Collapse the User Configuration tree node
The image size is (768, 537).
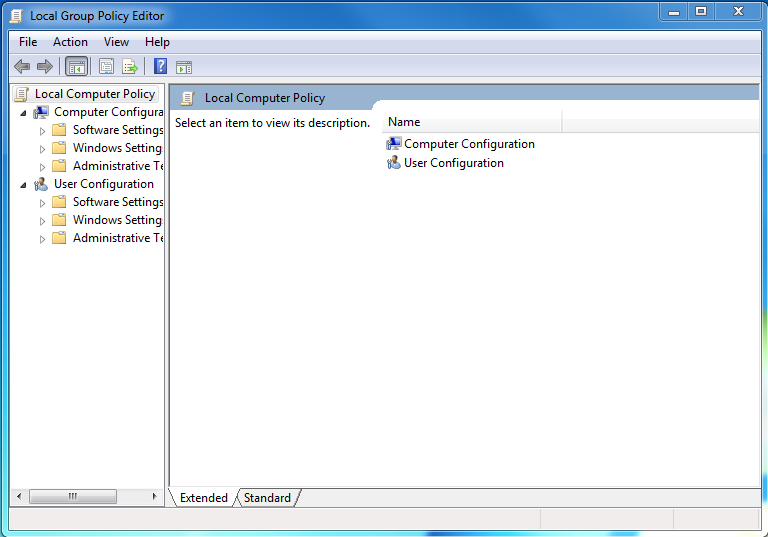coord(23,185)
